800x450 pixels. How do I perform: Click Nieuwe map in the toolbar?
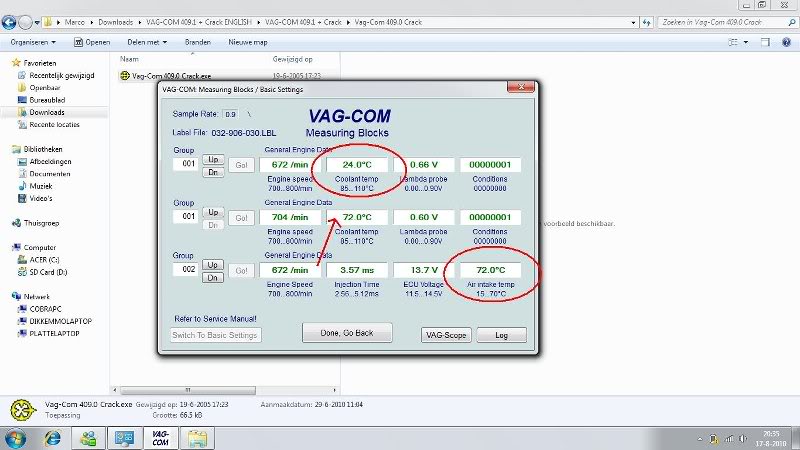point(248,43)
